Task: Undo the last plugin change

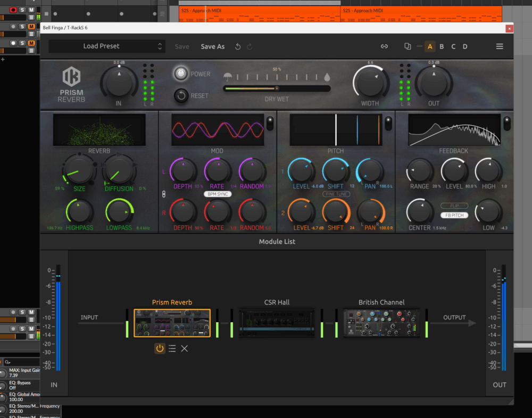Action: 238,46
